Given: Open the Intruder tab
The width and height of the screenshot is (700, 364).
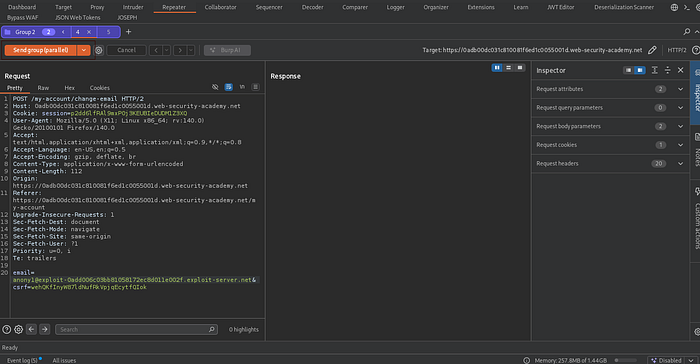Looking at the screenshot, I should pos(133,7).
